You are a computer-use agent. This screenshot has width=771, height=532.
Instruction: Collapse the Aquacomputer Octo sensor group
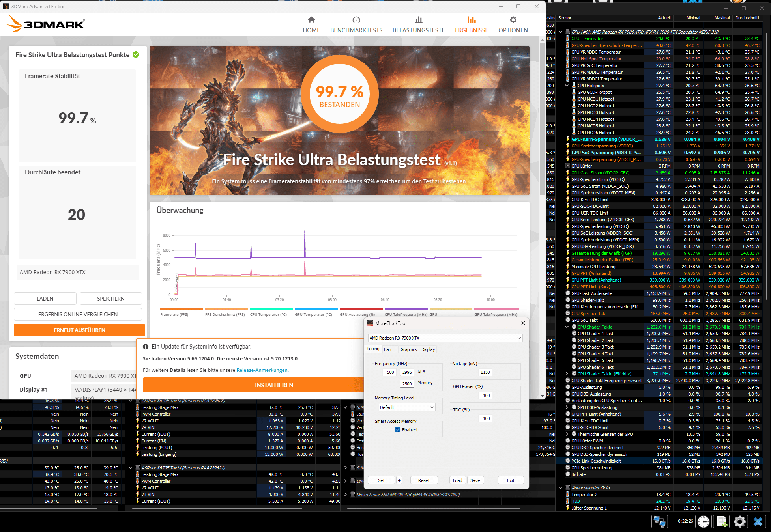point(560,488)
